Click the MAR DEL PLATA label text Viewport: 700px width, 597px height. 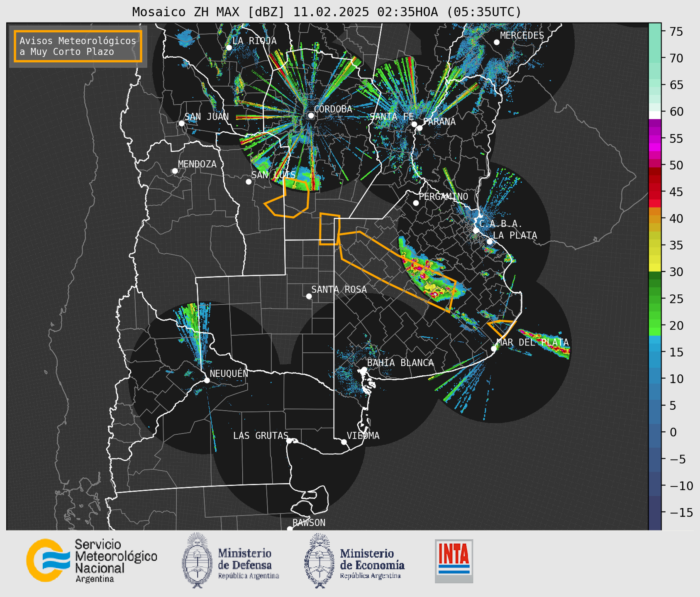pyautogui.click(x=533, y=343)
